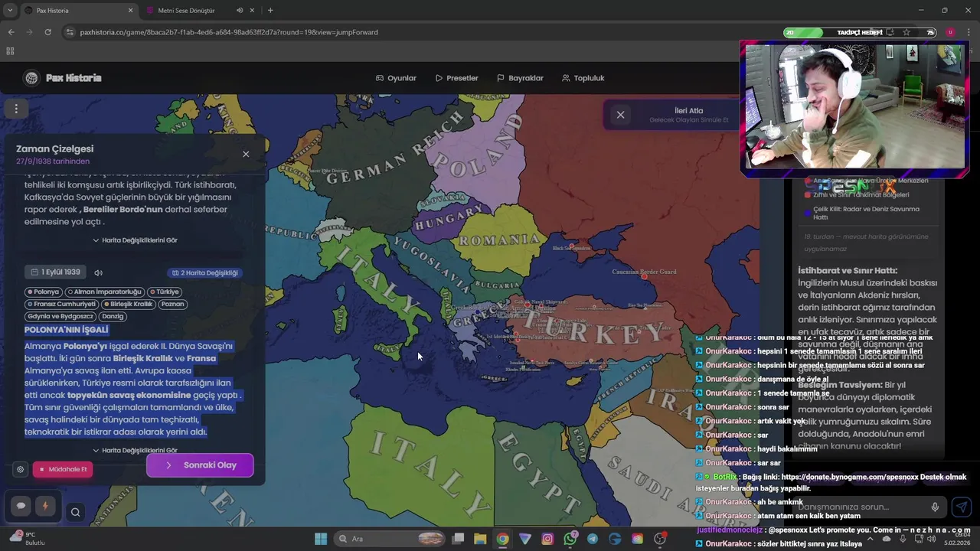
Task: Select the Poznan tag
Action: [172, 304]
